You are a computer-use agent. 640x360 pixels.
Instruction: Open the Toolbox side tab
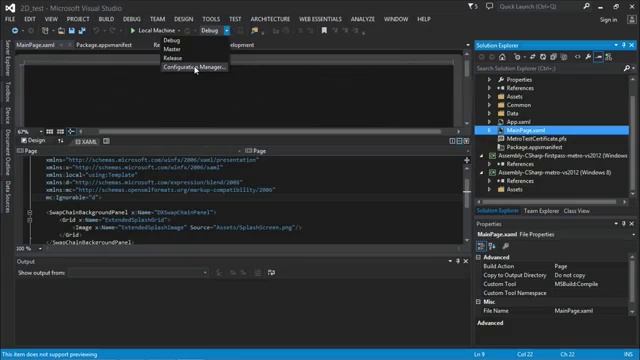point(8,91)
